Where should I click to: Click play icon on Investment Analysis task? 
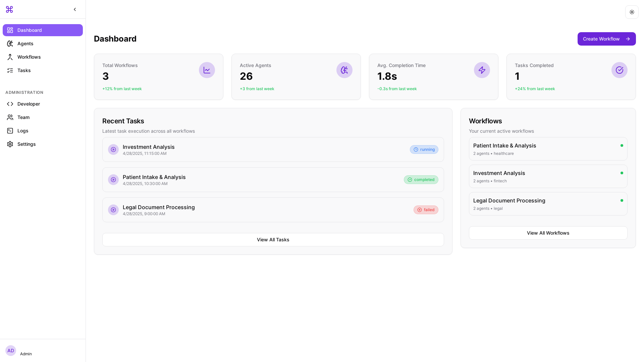click(x=113, y=149)
